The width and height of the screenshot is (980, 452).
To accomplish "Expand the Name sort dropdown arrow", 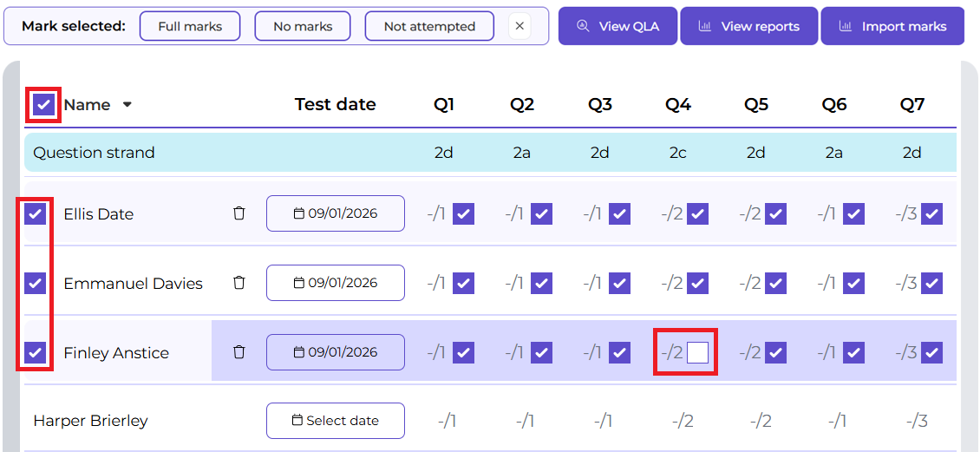I will coord(127,105).
